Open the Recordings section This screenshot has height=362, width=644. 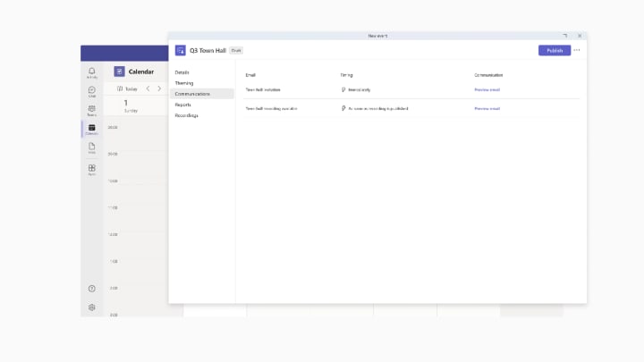tap(186, 115)
